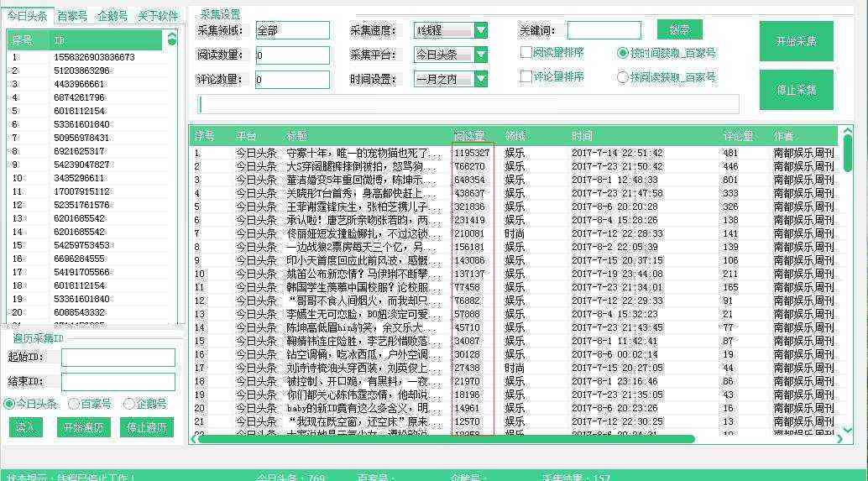Open the 关于软件 tab
This screenshot has width=868, height=481.
(x=158, y=16)
